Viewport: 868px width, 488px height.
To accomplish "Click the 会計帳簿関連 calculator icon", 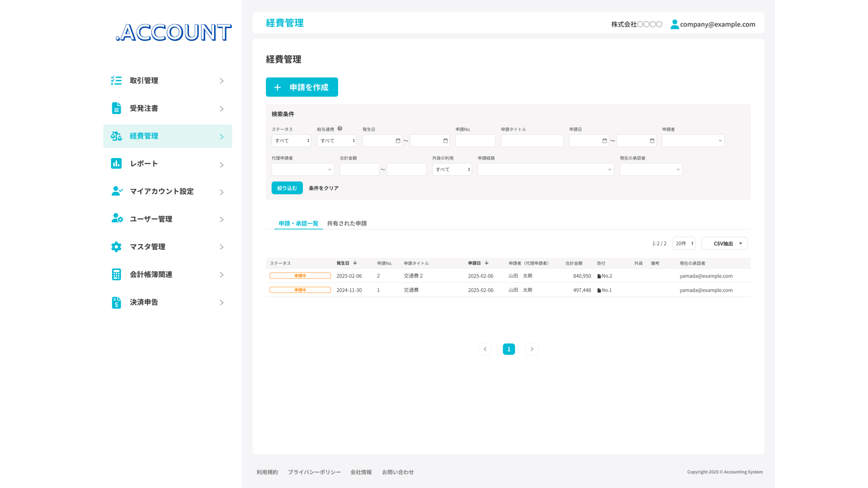I will (x=116, y=274).
